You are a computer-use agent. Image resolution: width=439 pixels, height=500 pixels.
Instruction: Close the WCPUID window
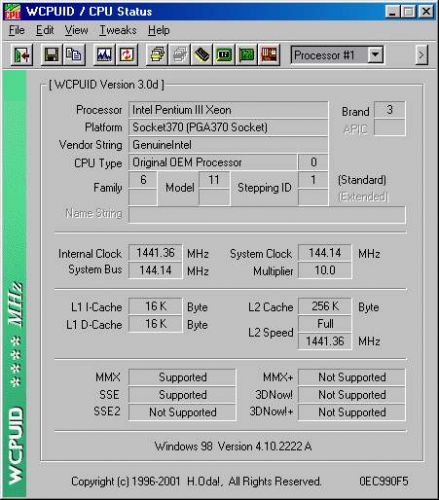[426, 12]
